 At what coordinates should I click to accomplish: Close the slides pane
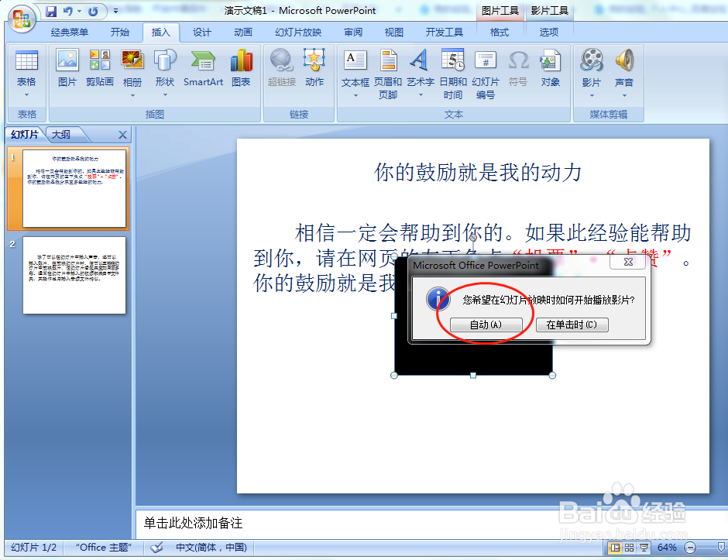(x=122, y=135)
